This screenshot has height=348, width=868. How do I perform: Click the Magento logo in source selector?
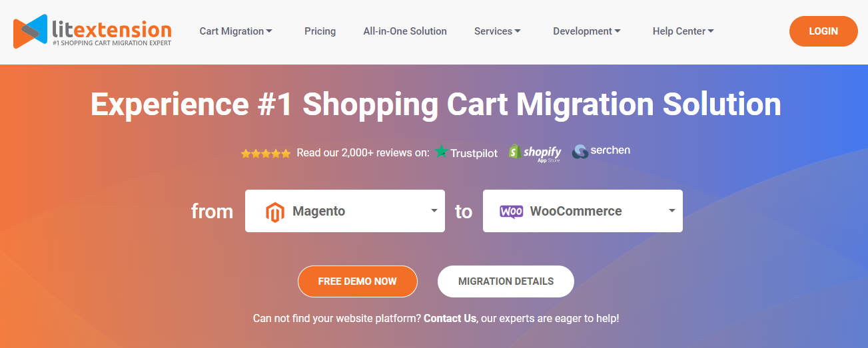pos(274,212)
